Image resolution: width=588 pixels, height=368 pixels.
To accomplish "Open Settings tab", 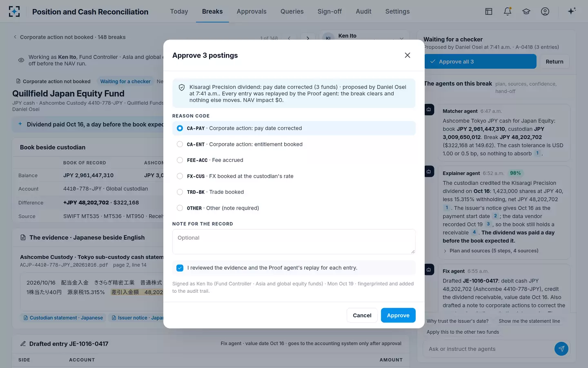I will (x=397, y=11).
